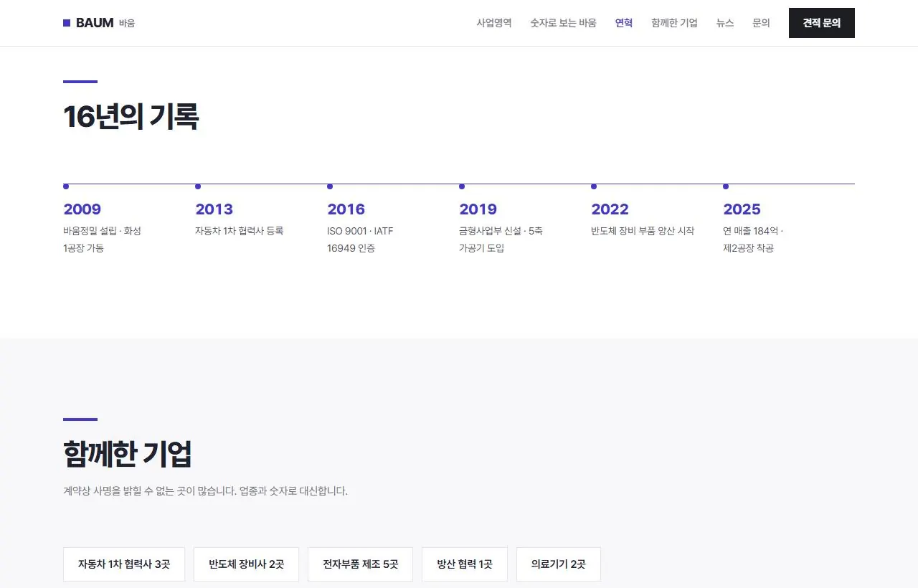Open the 사업영역 menu item
The width and height of the screenshot is (918, 588).
pos(494,23)
